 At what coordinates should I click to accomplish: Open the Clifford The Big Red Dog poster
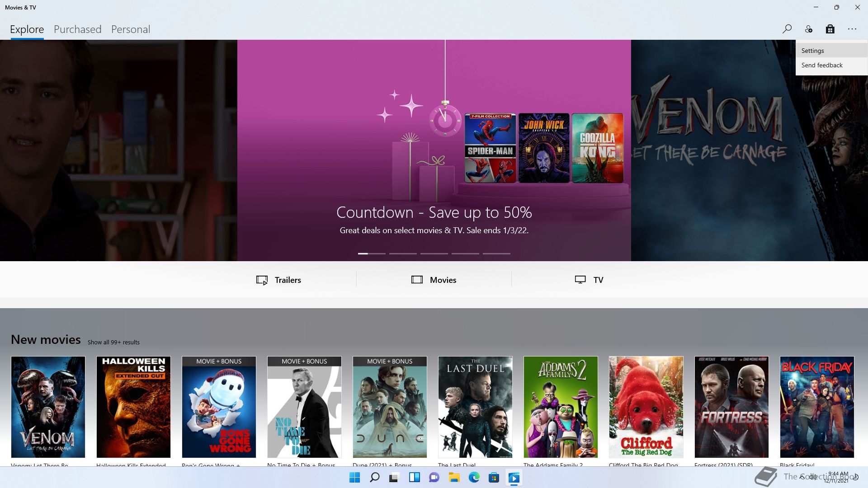click(x=646, y=407)
